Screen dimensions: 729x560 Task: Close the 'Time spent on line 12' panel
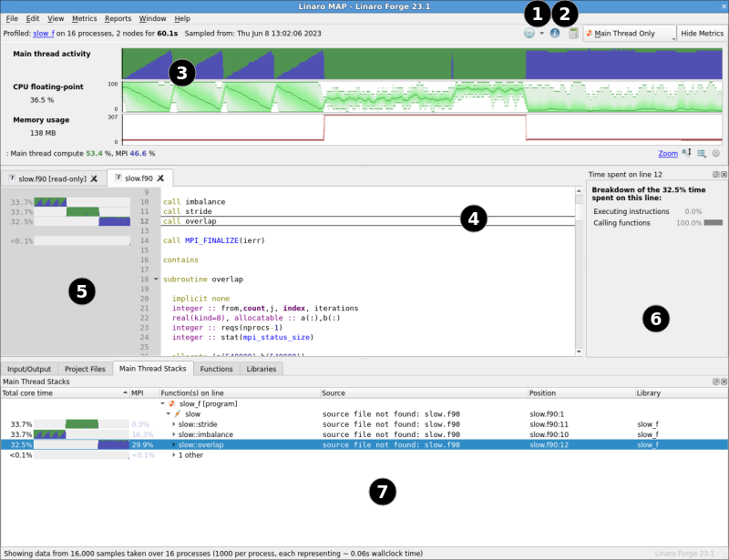(x=724, y=174)
